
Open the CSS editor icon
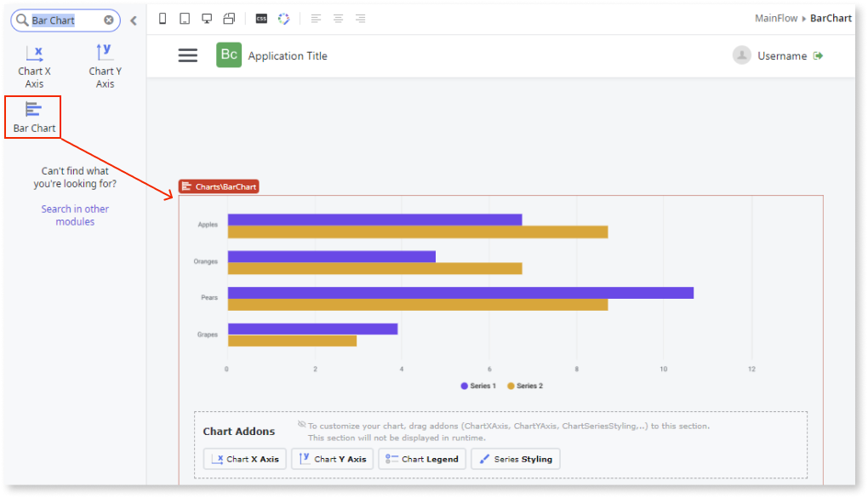[x=260, y=17]
